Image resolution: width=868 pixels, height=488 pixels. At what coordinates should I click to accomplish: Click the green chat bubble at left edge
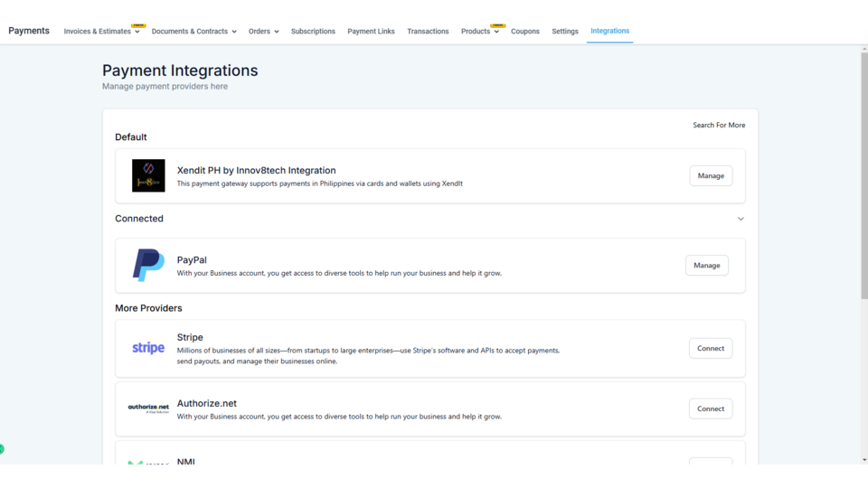pyautogui.click(x=2, y=449)
